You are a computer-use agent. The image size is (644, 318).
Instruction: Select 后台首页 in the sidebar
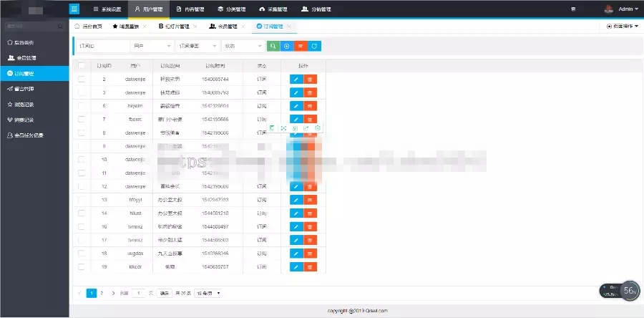pyautogui.click(x=34, y=42)
